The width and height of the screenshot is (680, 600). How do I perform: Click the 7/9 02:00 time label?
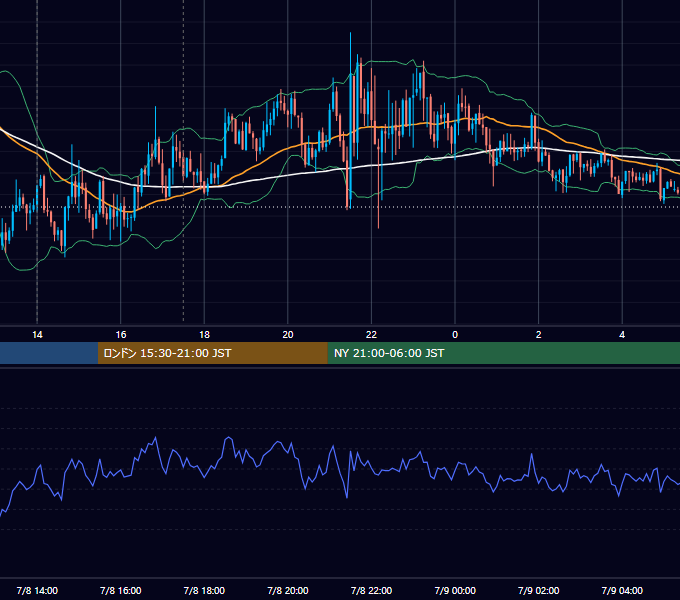pos(538,590)
